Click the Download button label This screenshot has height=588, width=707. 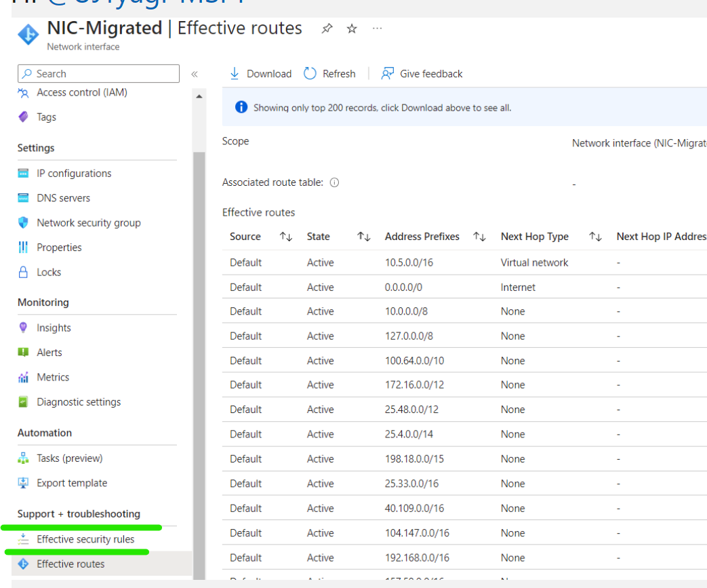pos(268,73)
